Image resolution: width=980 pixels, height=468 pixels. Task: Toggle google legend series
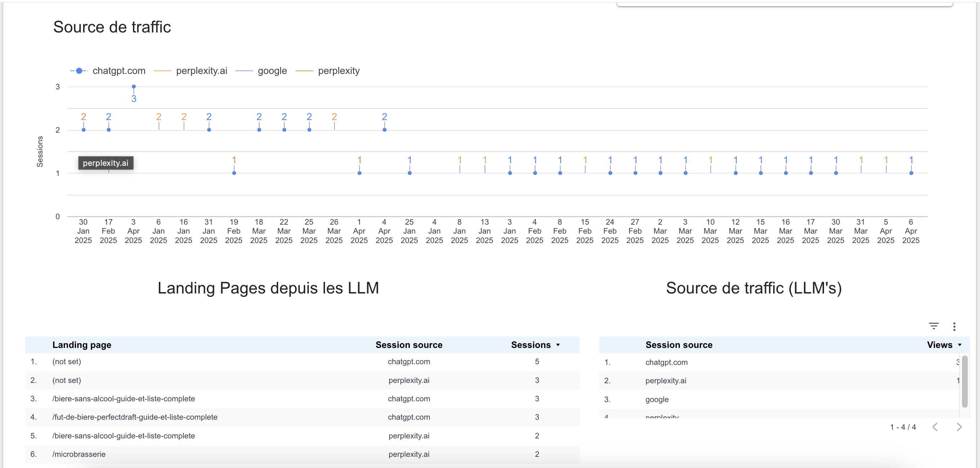(261, 71)
